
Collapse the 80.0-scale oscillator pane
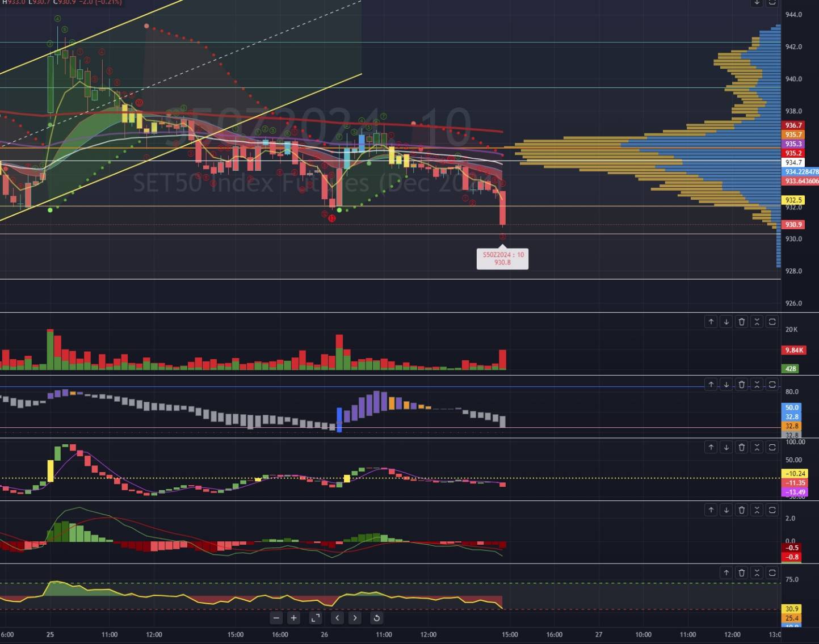(757, 385)
